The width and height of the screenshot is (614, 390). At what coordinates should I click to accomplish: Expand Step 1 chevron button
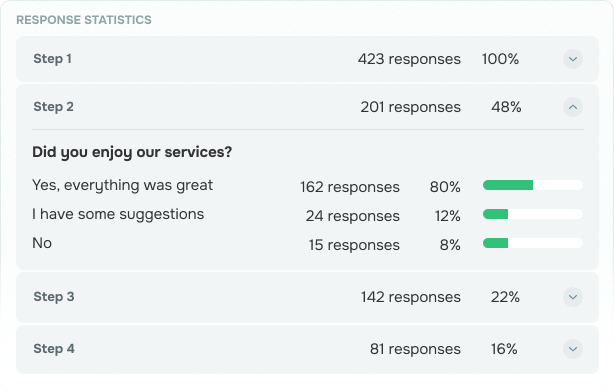[572, 59]
